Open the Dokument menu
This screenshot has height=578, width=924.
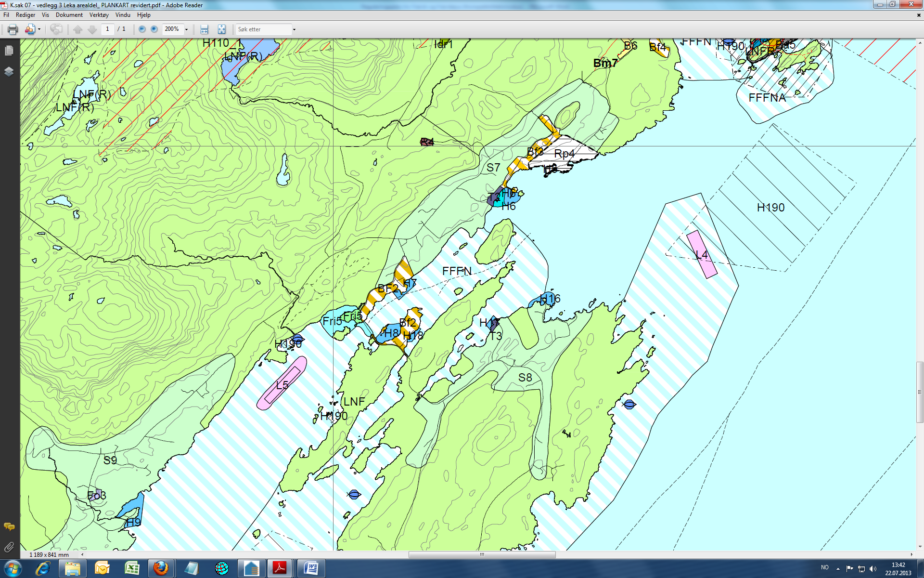[x=69, y=15]
